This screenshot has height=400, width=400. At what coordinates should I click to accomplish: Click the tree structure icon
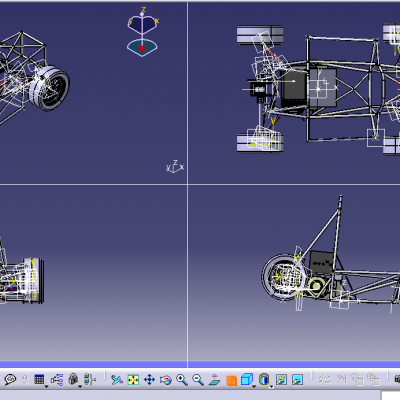(x=57, y=380)
